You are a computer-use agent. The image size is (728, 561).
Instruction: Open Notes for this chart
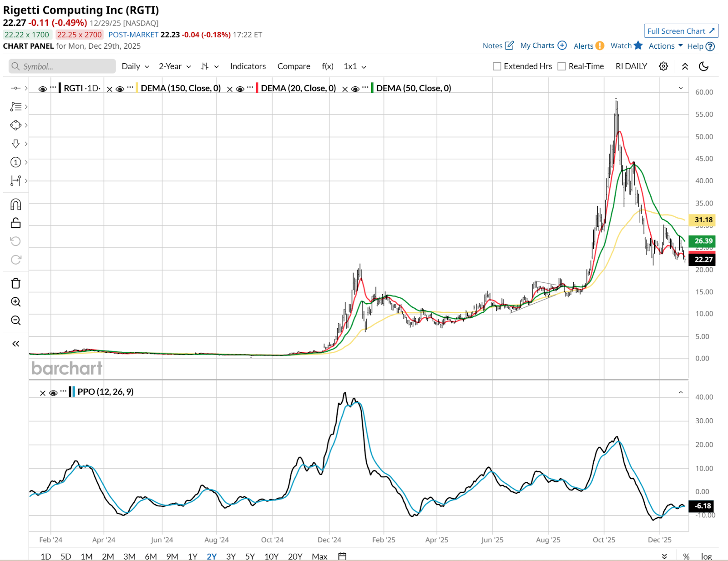(x=498, y=45)
